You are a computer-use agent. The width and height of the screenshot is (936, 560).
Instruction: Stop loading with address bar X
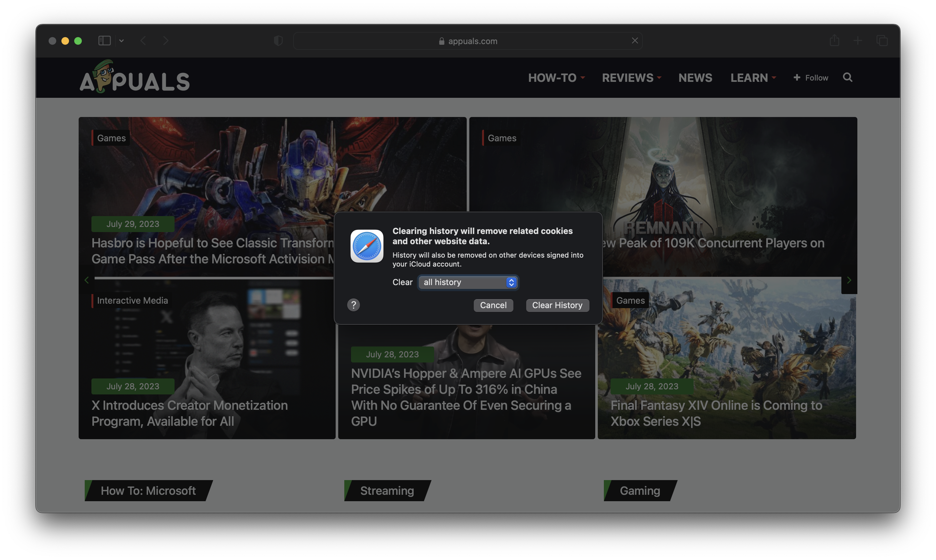coord(635,40)
